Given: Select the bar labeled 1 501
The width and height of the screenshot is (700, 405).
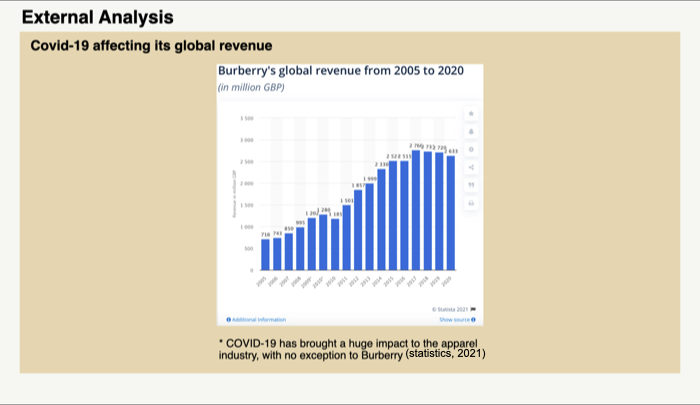Looking at the screenshot, I should tap(346, 238).
